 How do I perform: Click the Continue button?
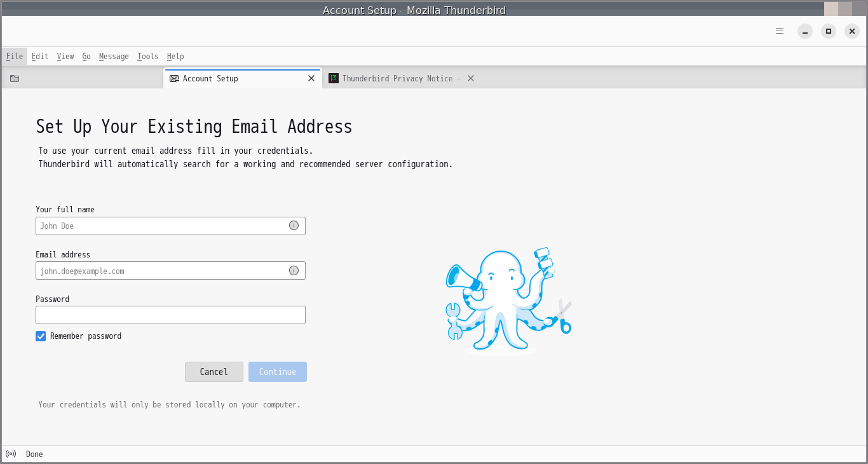click(278, 372)
